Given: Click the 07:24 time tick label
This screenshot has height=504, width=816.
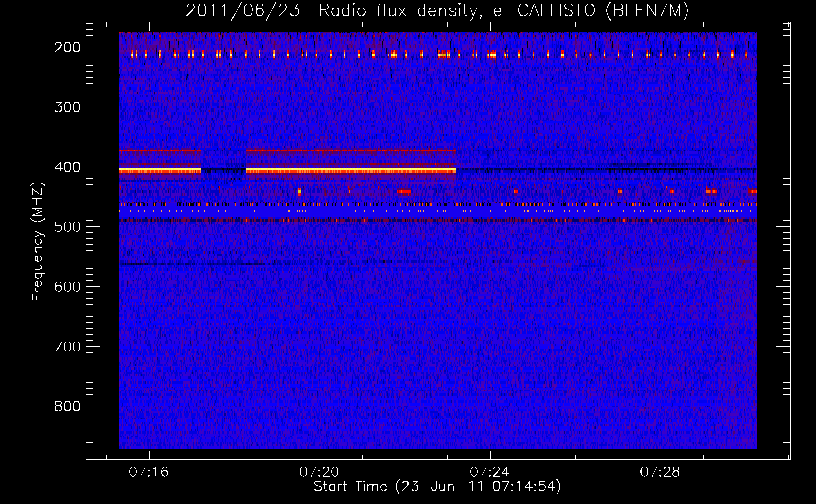Looking at the screenshot, I should 490,472.
